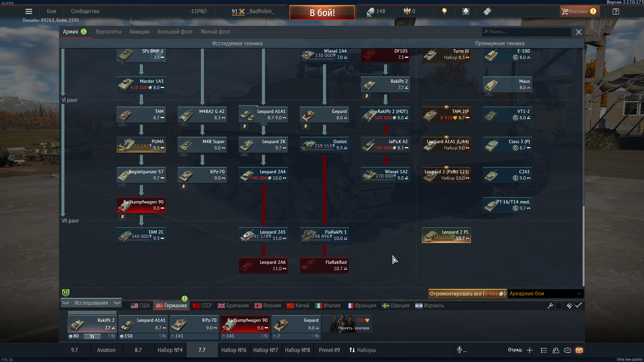The width and height of the screenshot is (644, 362).
Task: Open the contacts friends icon
Action: coord(556,350)
